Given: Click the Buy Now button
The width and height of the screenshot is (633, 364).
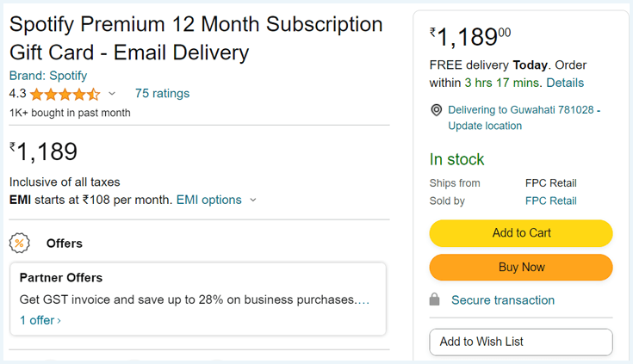Looking at the screenshot, I should click(x=521, y=267).
